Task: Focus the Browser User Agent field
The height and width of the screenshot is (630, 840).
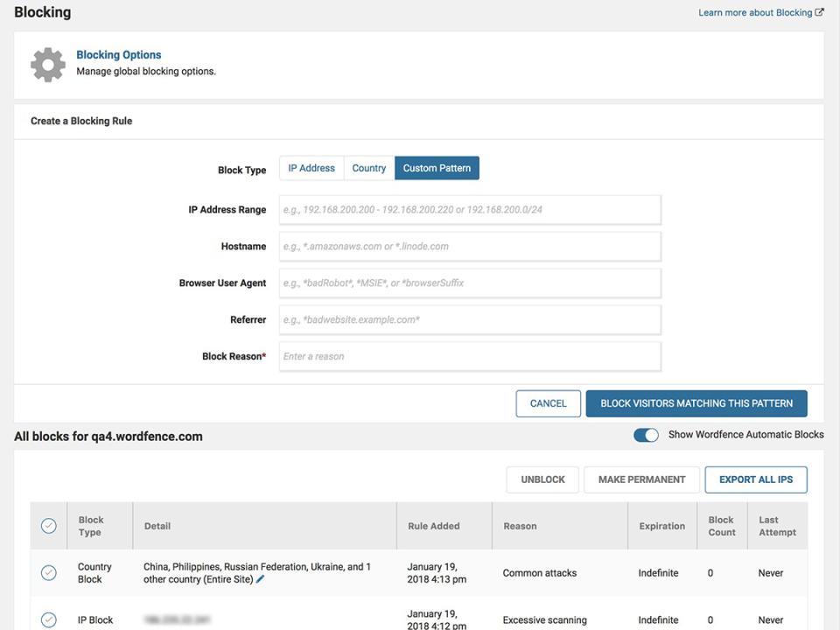Action: pos(470,283)
